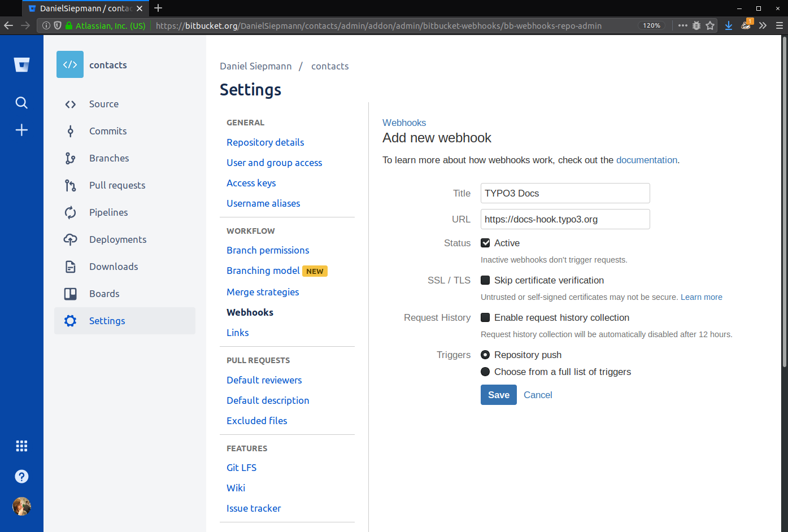Screen dimensions: 788x532
Task: Click the Save button
Action: pyautogui.click(x=499, y=395)
